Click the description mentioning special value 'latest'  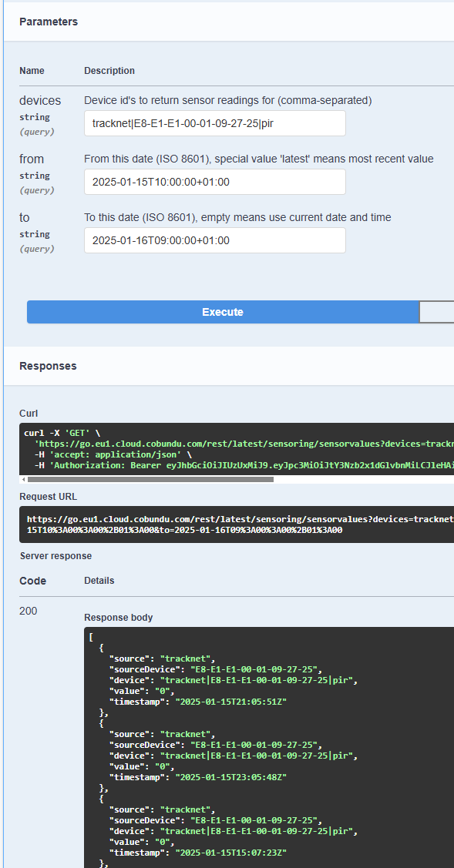(259, 159)
